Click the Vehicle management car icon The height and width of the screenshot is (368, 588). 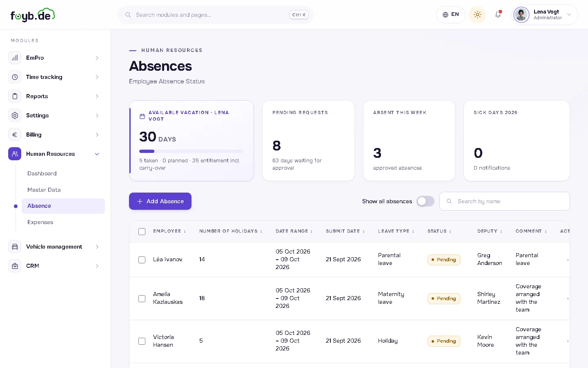15,247
